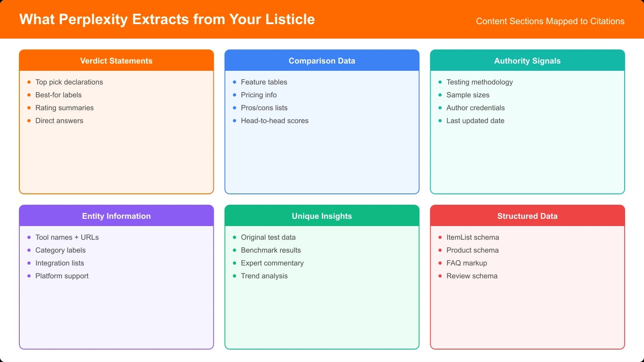This screenshot has width=644, height=362.
Task: Click the blue bullet beside Feature tables
Action: pyautogui.click(x=235, y=82)
